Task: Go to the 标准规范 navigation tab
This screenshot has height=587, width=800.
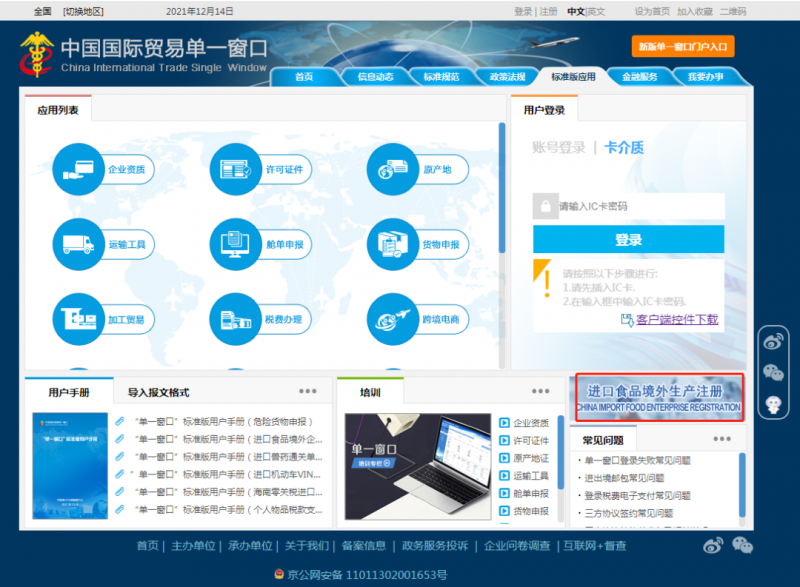Action: 441,77
